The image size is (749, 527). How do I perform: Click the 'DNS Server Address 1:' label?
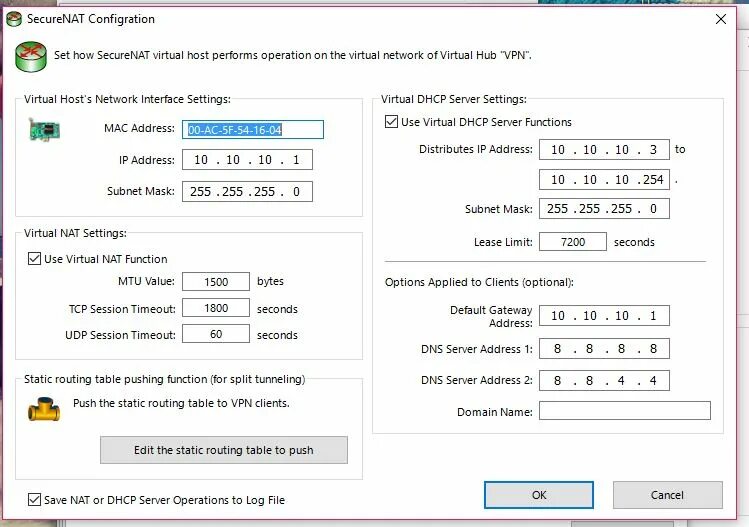pyautogui.click(x=477, y=349)
